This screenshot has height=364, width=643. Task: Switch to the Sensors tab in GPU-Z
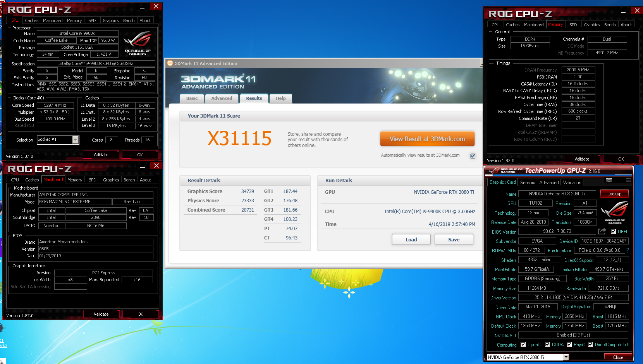[528, 182]
